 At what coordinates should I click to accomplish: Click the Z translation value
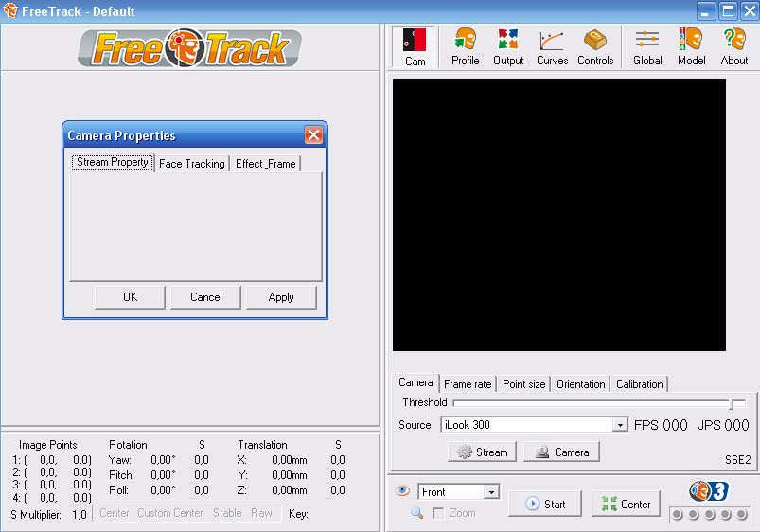pyautogui.click(x=289, y=489)
